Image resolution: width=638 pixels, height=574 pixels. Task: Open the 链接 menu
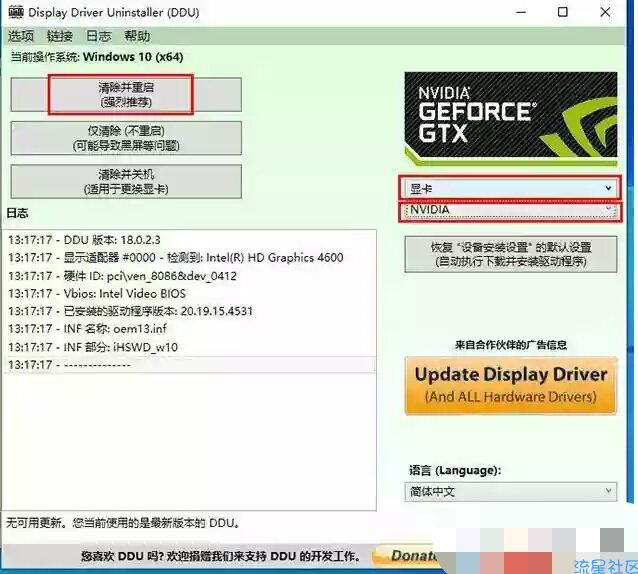(x=59, y=36)
